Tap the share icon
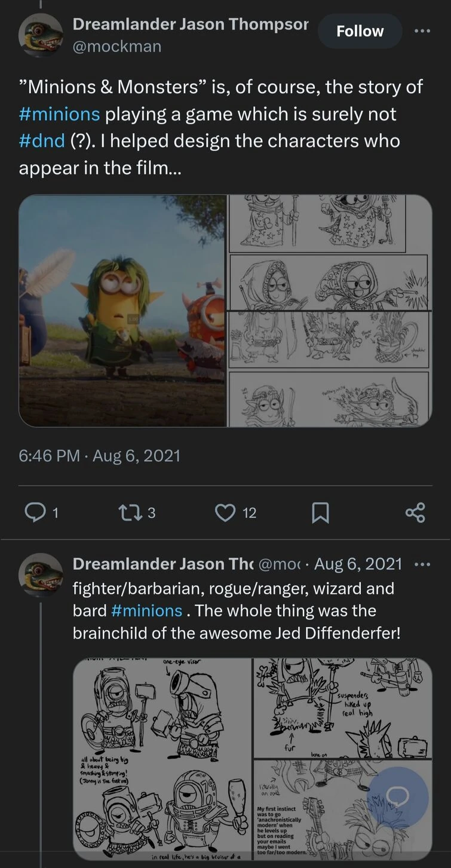 [x=415, y=513]
